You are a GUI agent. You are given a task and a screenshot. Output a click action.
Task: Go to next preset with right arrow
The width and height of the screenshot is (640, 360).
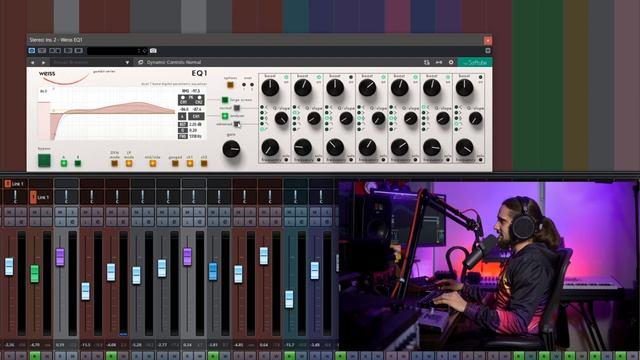point(43,62)
